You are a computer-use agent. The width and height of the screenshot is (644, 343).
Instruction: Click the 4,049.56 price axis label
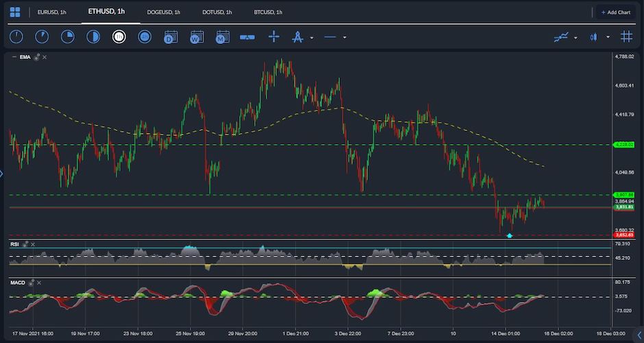[x=624, y=173]
